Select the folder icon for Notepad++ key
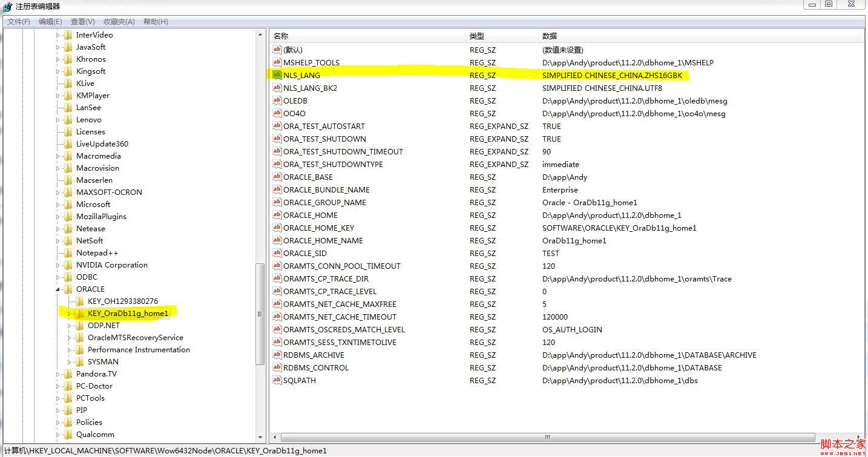This screenshot has width=868, height=457. (68, 252)
